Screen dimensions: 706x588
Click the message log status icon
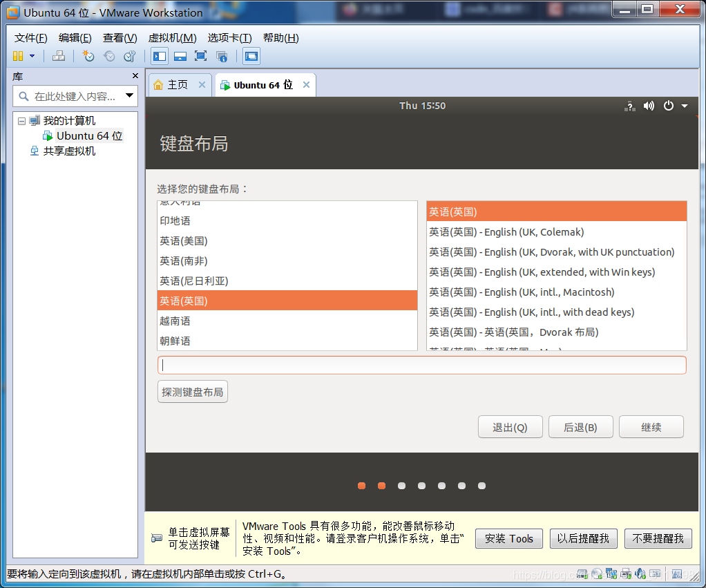[677, 573]
